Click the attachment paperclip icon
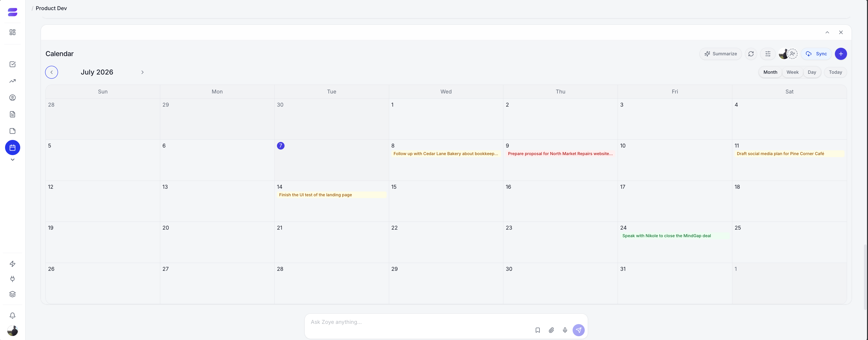The width and height of the screenshot is (868, 340). [x=551, y=330]
